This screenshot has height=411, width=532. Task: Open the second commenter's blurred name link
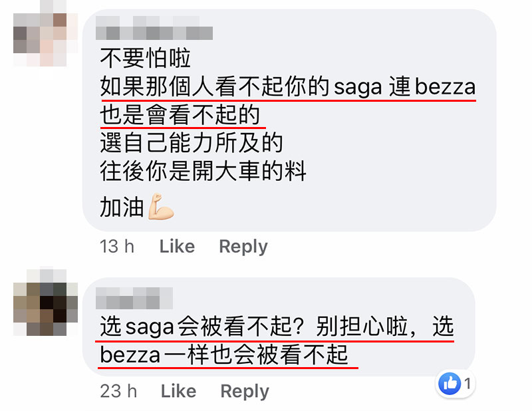[134, 298]
